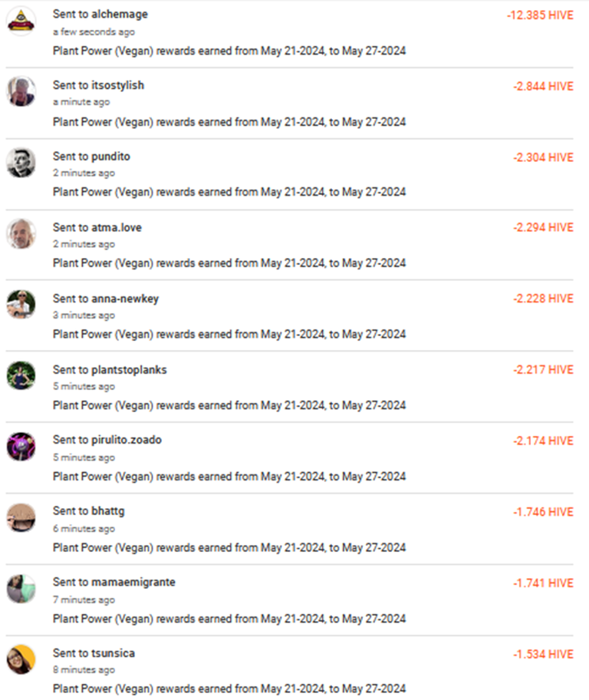Open the plantstoplanks username link
This screenshot has height=700, width=589.
pos(129,370)
